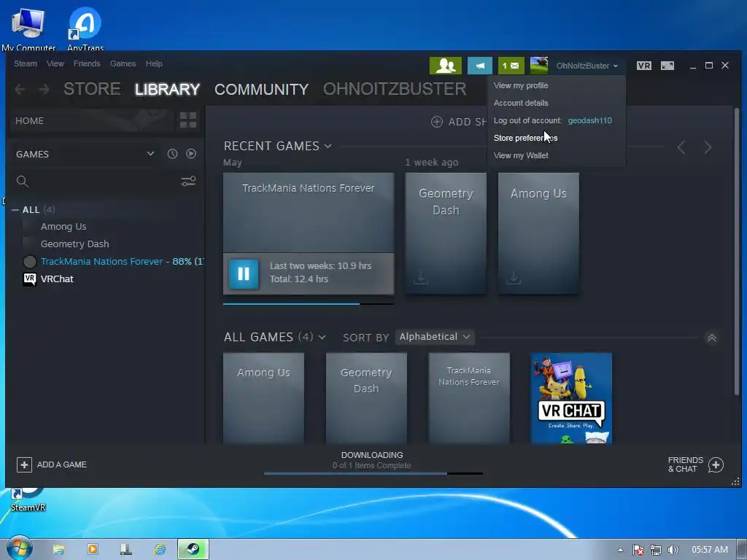Open the inbox envelope notification

(511, 66)
